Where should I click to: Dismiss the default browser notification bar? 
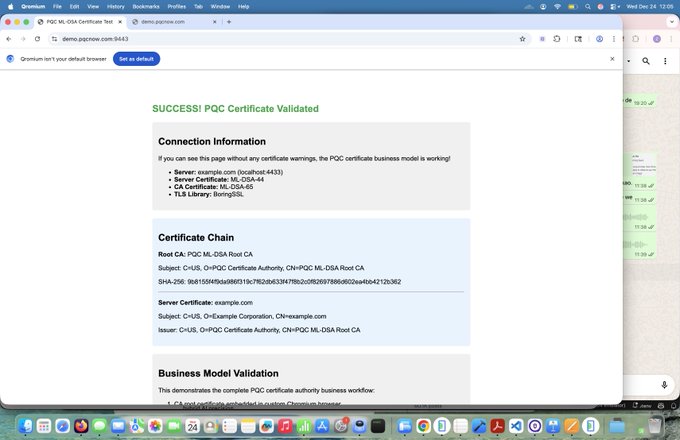pyautogui.click(x=612, y=59)
